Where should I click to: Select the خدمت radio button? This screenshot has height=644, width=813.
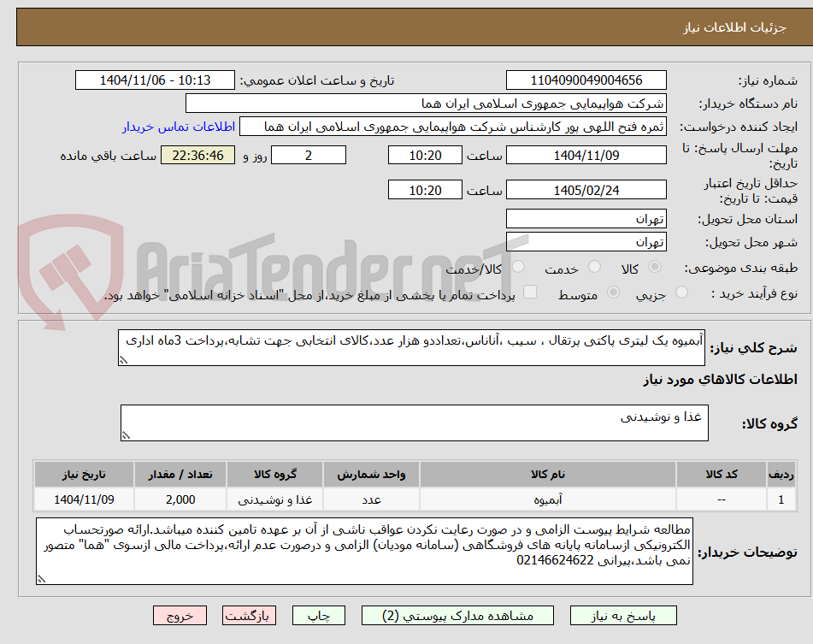click(592, 267)
